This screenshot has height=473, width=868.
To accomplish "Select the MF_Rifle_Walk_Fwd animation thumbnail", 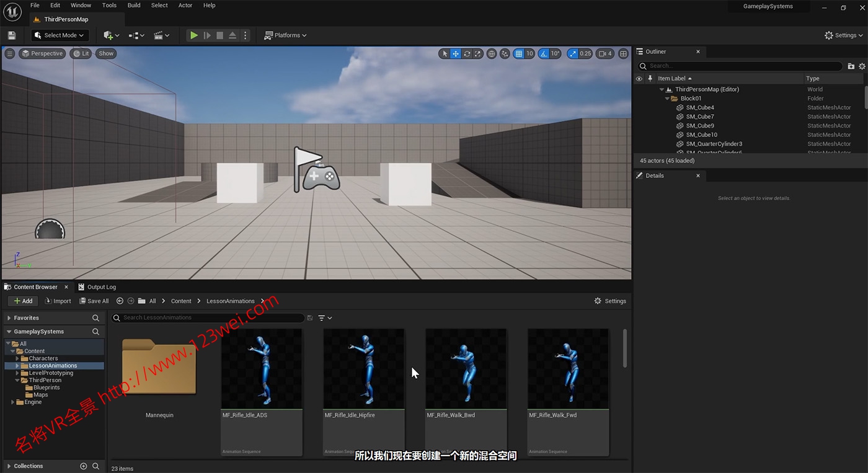I will [x=568, y=369].
